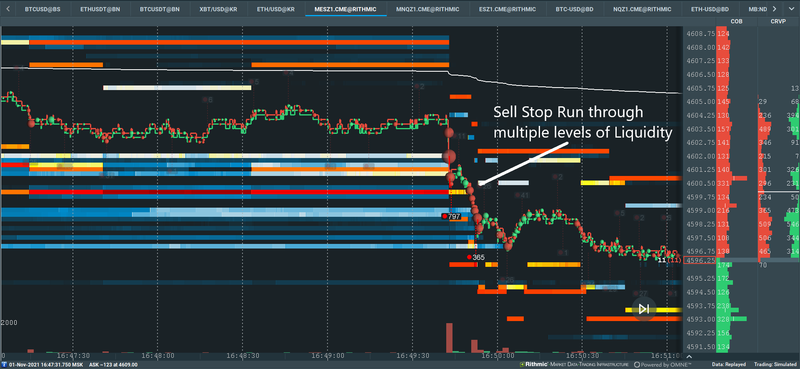Switch to MNQZ1.CME@RITHMIC tab
800x369 pixels.
pos(428,9)
